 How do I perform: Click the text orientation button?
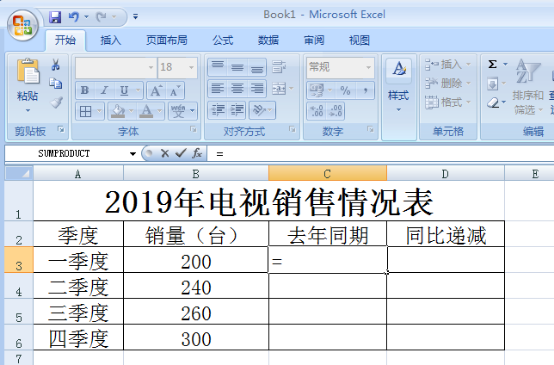pyautogui.click(x=260, y=110)
